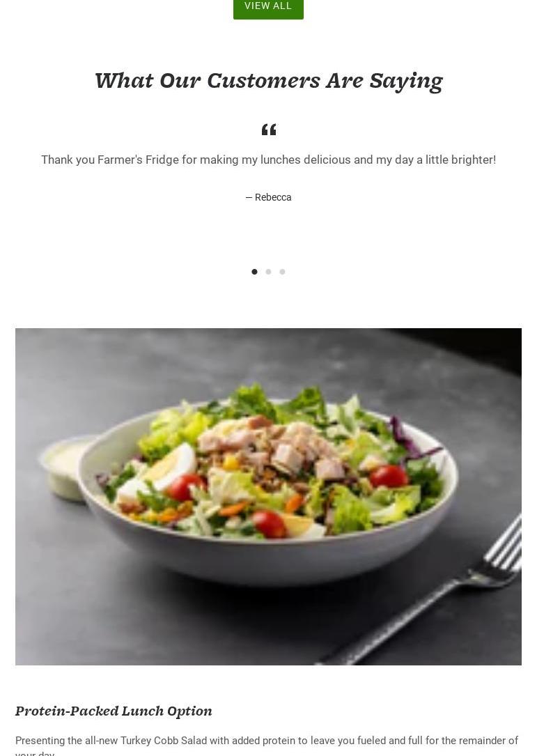Click the purple radicchio leaf in the bowl

410,441
